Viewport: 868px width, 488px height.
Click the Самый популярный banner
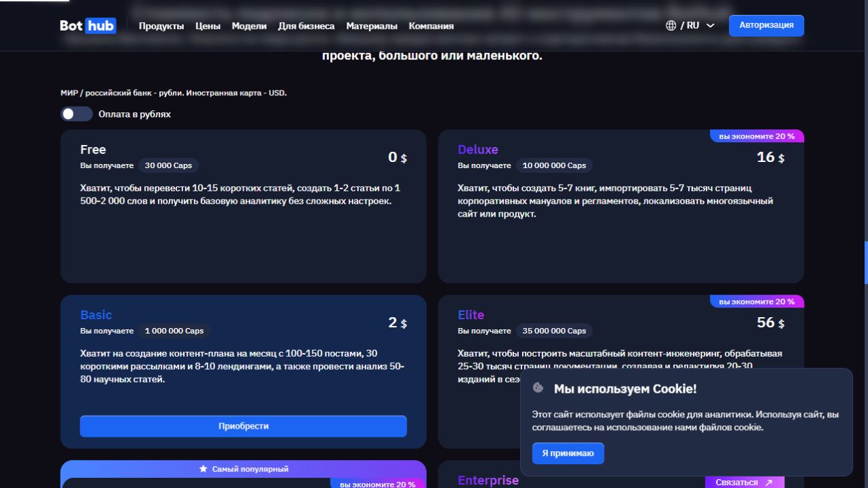(244, 469)
